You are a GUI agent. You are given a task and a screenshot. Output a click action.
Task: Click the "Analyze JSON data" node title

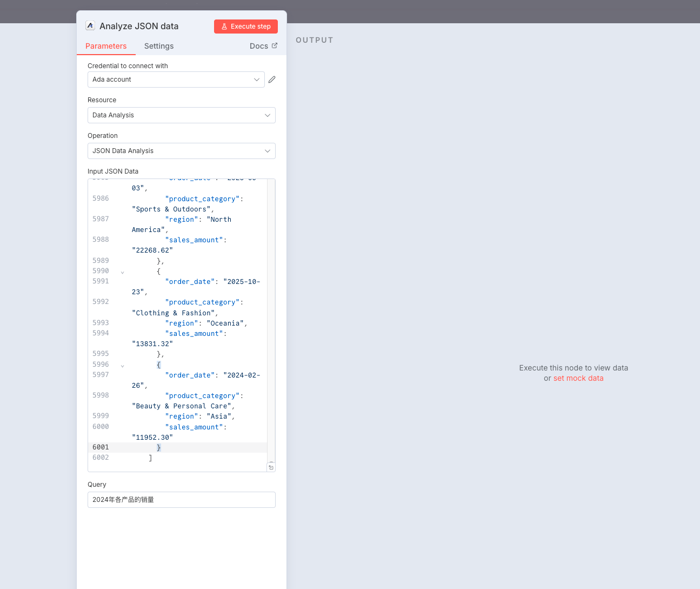point(139,26)
